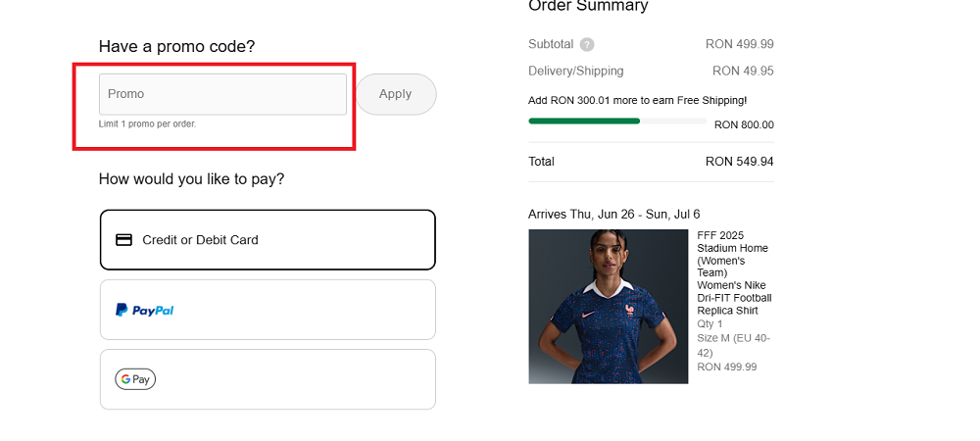Click the "Have a promo code?" heading
The image size is (980, 441).
176,46
